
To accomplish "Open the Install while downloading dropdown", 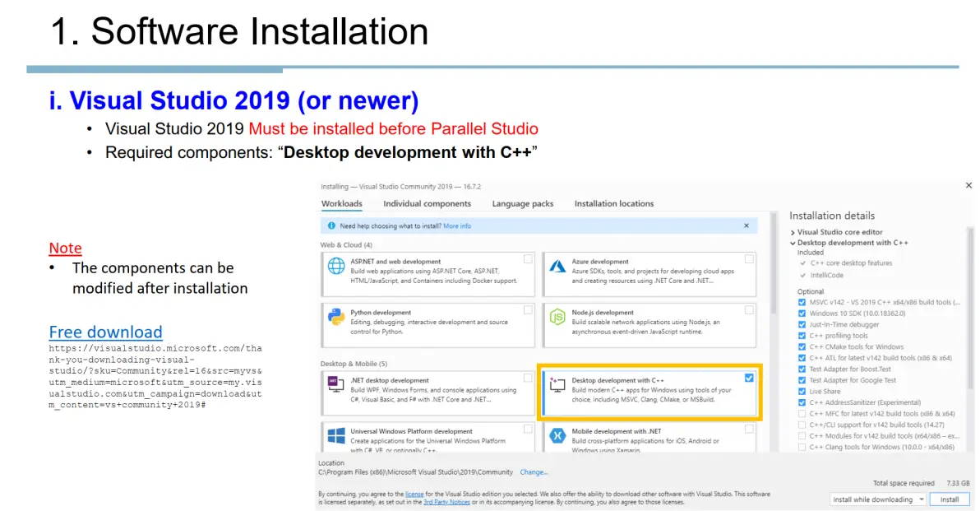I will pos(877,499).
